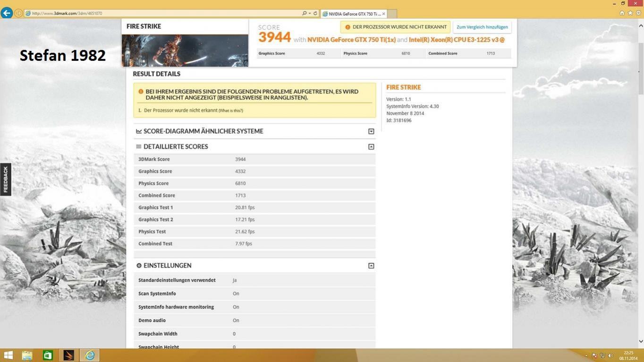Image resolution: width=644 pixels, height=362 pixels.
Task: Click the 'Id: 3181696' text in Fire Strike panel
Action: click(399, 120)
